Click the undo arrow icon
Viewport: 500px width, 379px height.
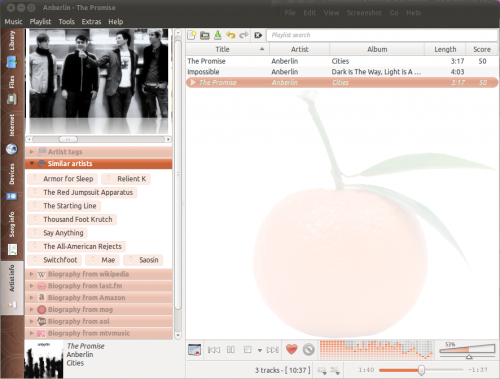click(231, 35)
